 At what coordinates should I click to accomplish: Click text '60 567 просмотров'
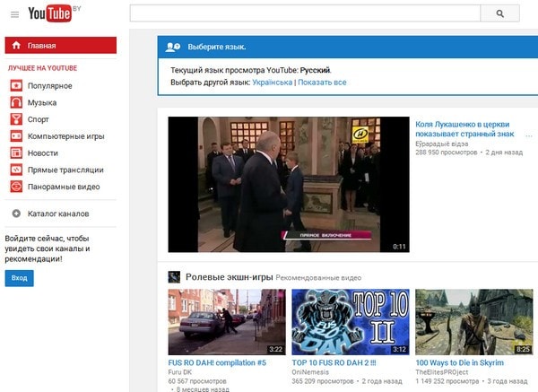click(x=197, y=381)
